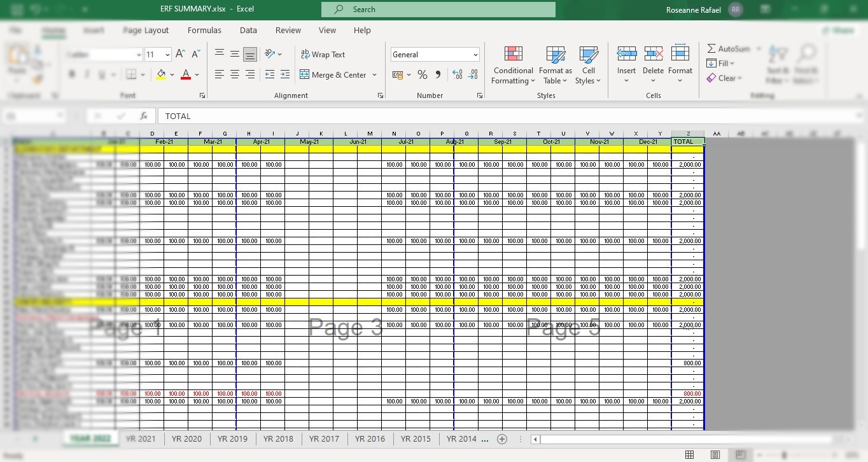
Task: Switch to the YR 2015 sheet
Action: (x=416, y=438)
